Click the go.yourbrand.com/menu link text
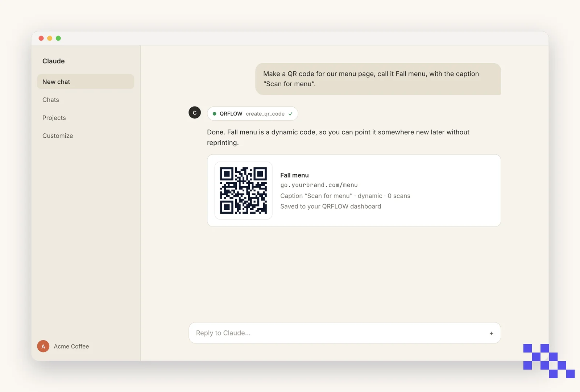Screen dimensions: 580x392 coord(319,185)
